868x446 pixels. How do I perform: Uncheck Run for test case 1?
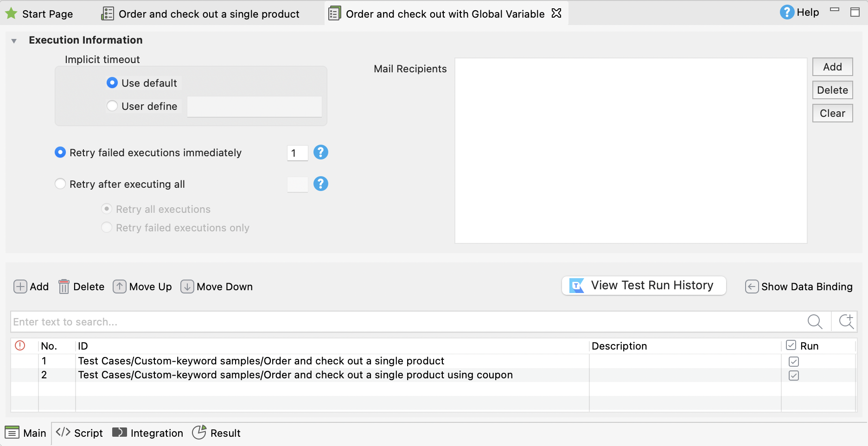[x=793, y=362]
